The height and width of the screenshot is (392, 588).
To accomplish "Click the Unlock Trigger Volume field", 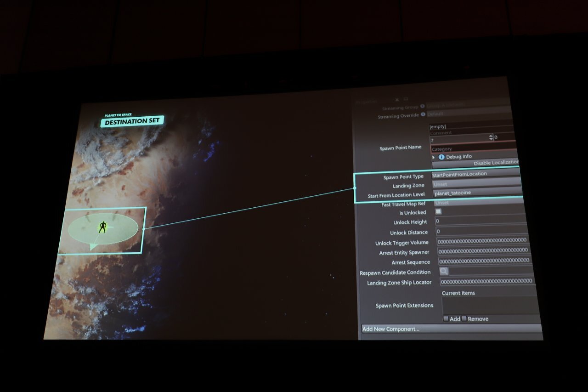I will 482,240.
